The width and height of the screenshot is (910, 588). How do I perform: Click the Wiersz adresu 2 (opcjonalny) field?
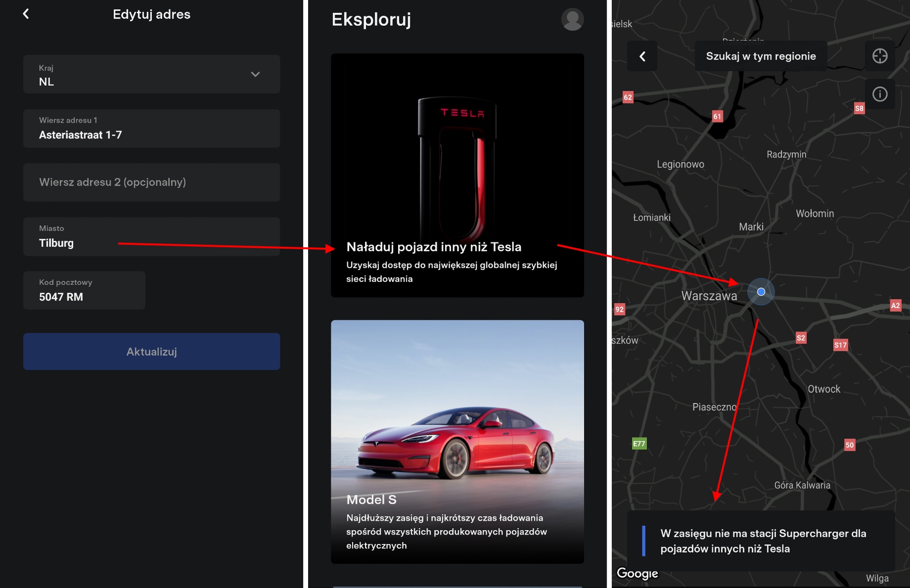click(x=152, y=182)
